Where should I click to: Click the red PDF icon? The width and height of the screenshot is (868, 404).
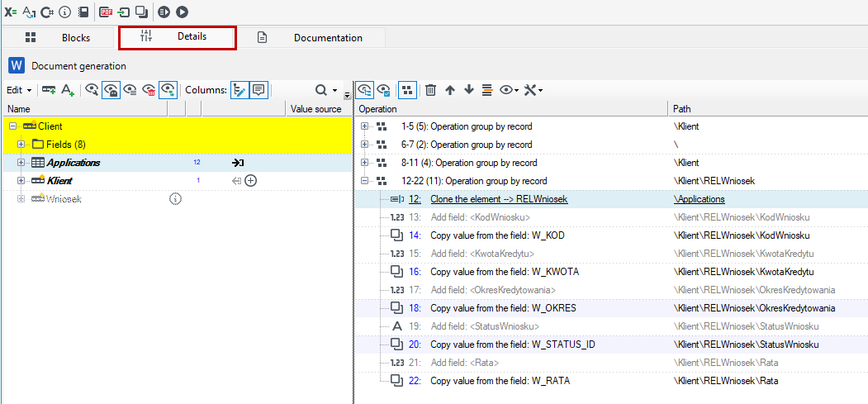click(107, 11)
